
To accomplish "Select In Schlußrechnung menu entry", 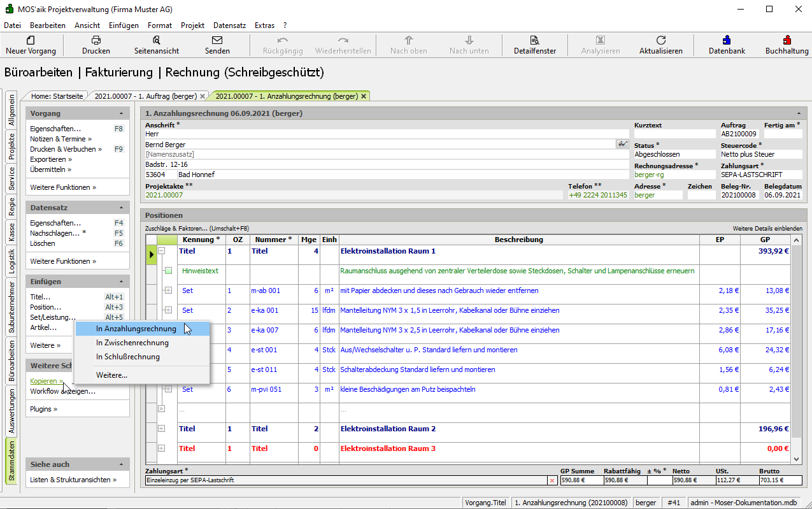I will 127,357.
